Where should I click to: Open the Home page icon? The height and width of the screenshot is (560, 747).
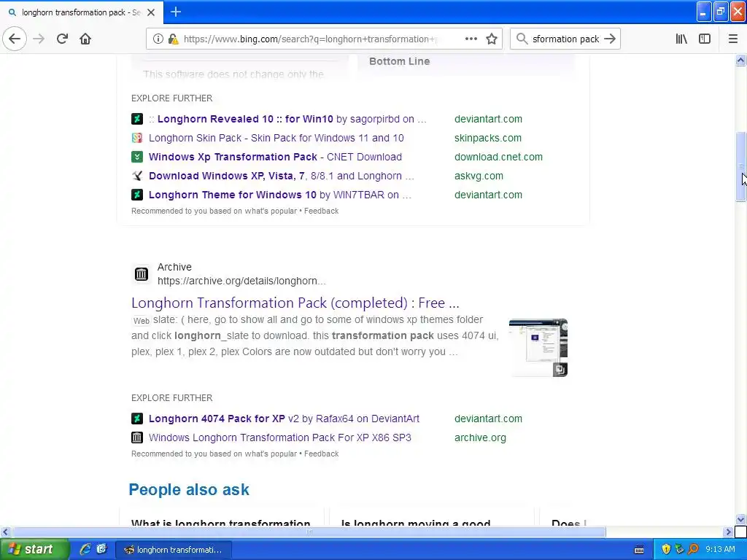coord(85,39)
